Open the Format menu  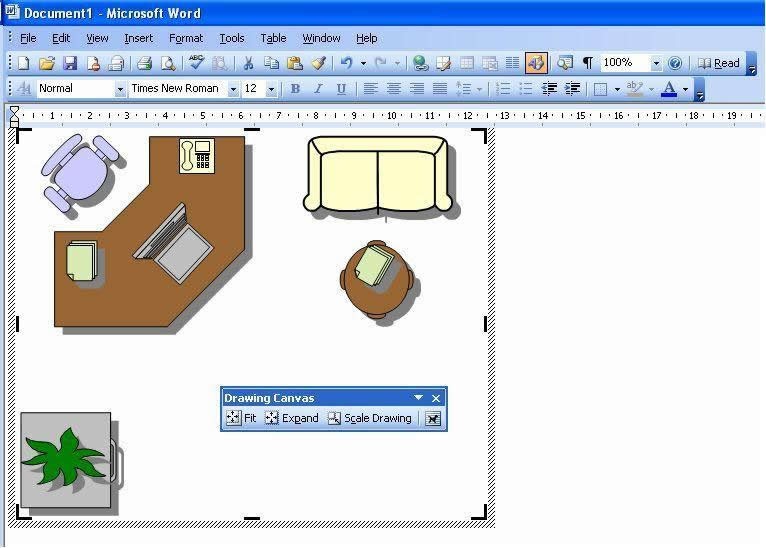(x=186, y=38)
